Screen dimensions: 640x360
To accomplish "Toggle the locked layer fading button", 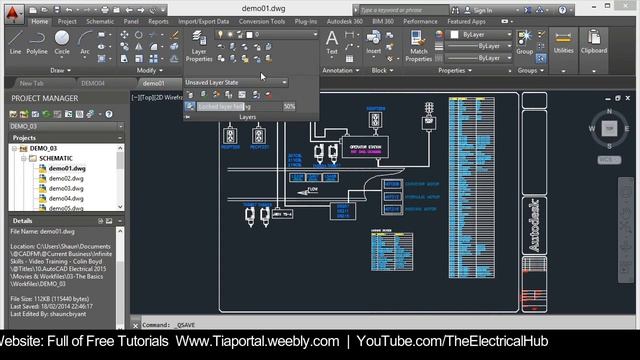I will [x=189, y=107].
